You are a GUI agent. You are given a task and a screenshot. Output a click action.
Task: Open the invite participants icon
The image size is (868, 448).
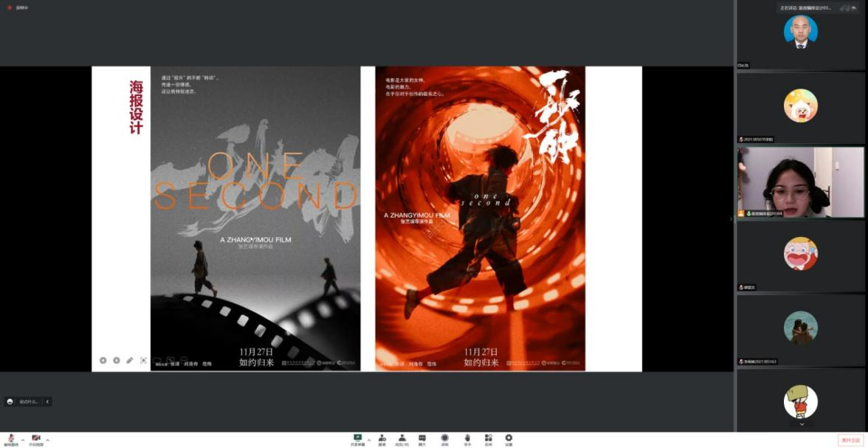(x=382, y=439)
